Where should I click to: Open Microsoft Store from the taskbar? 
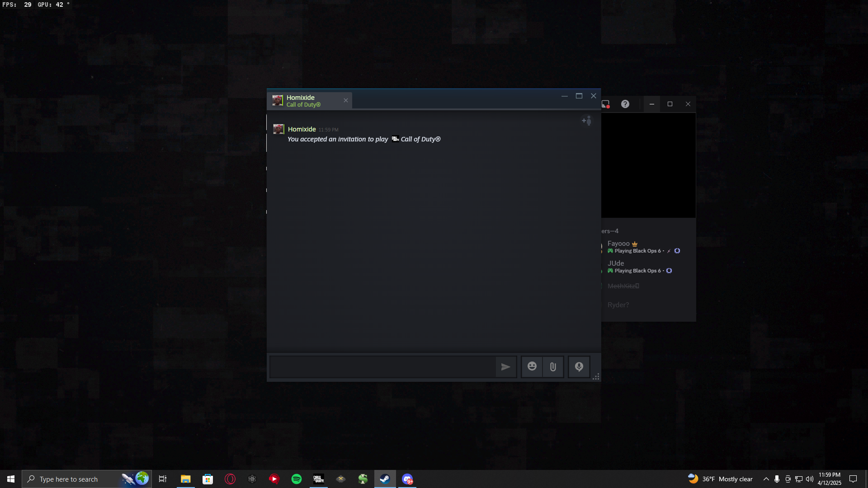click(x=208, y=479)
